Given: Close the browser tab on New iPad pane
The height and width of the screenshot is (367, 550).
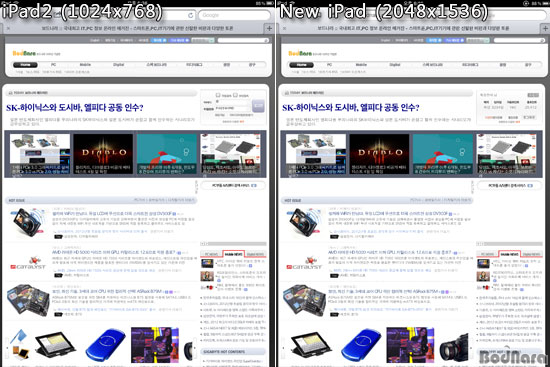Looking at the screenshot, I should [x=284, y=28].
